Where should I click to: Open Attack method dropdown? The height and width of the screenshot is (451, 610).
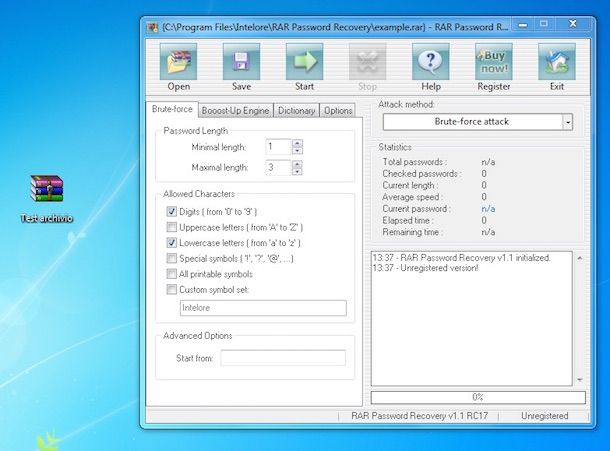(x=568, y=122)
